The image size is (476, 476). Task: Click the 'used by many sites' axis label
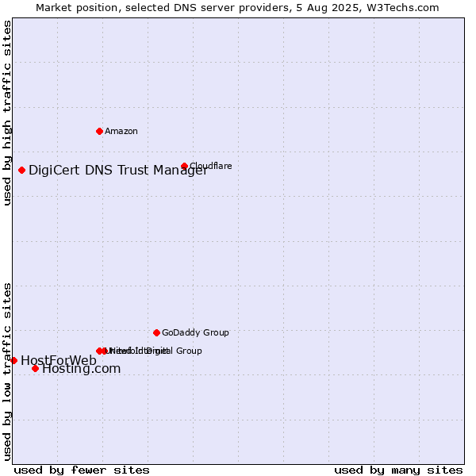pyautogui.click(x=398, y=470)
